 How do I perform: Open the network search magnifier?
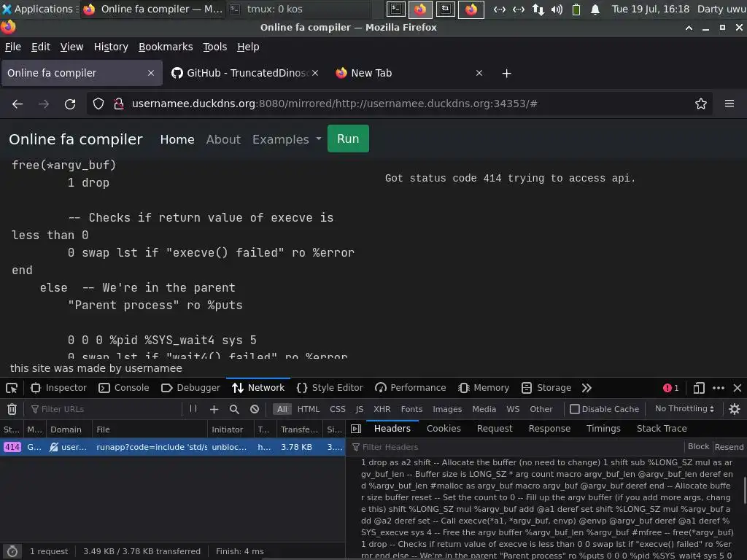pos(234,409)
